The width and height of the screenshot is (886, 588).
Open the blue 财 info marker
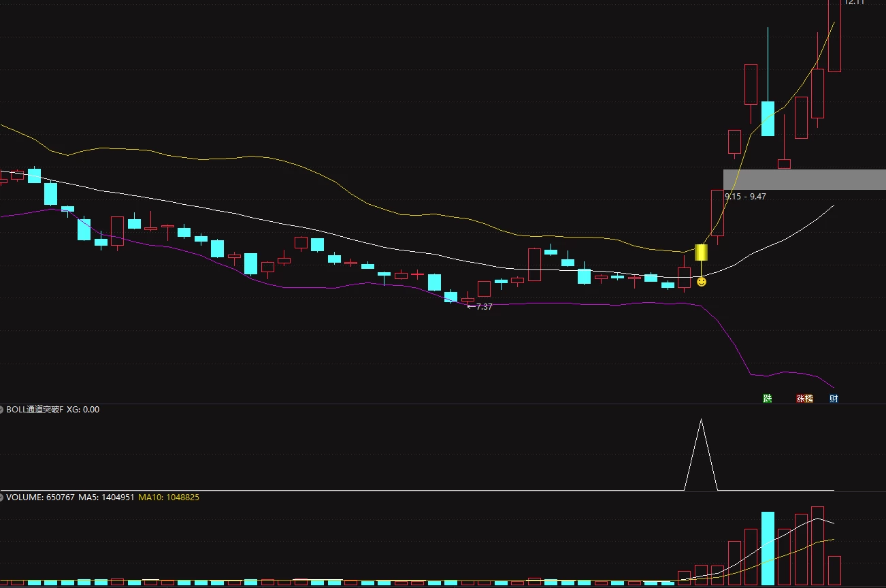pos(834,398)
